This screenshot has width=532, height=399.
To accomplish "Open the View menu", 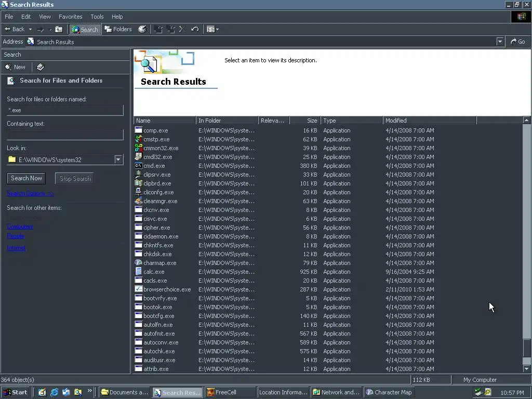I will (x=45, y=17).
